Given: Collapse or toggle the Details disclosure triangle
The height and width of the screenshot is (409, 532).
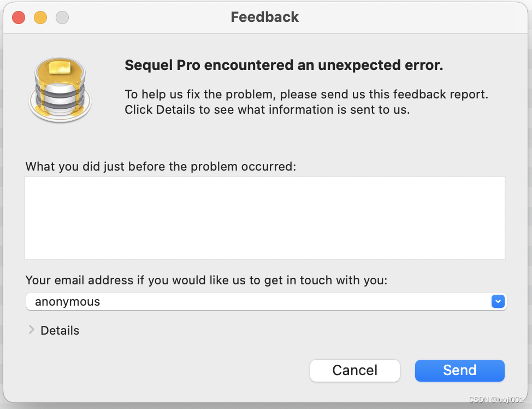Looking at the screenshot, I should pyautogui.click(x=31, y=330).
